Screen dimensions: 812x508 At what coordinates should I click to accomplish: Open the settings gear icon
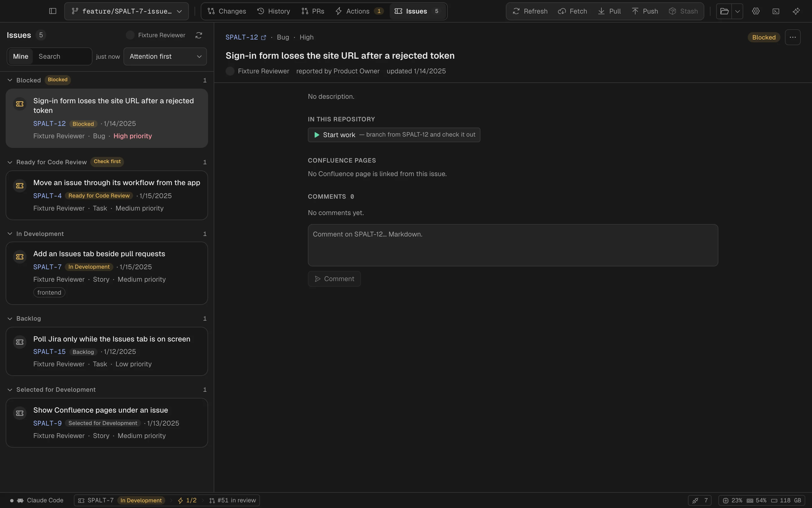[756, 11]
